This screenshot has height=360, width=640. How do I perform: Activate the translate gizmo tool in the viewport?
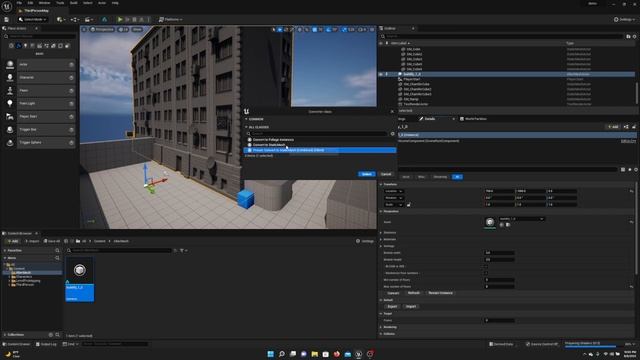280,29
